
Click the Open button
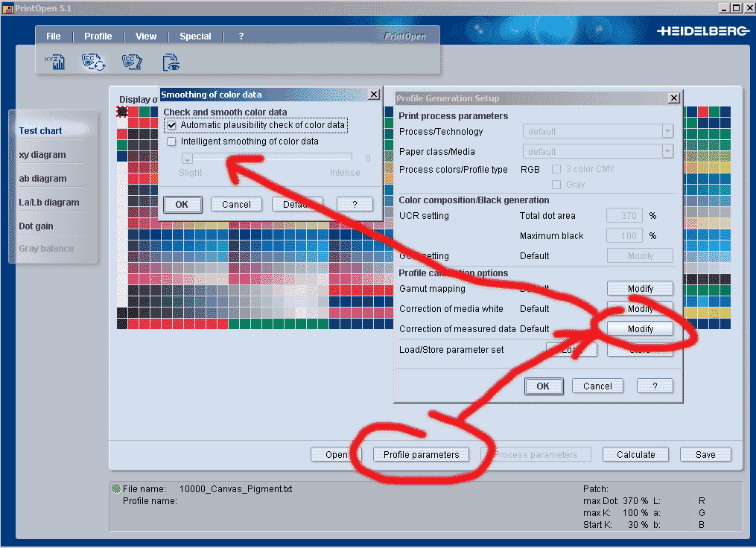[x=336, y=454]
